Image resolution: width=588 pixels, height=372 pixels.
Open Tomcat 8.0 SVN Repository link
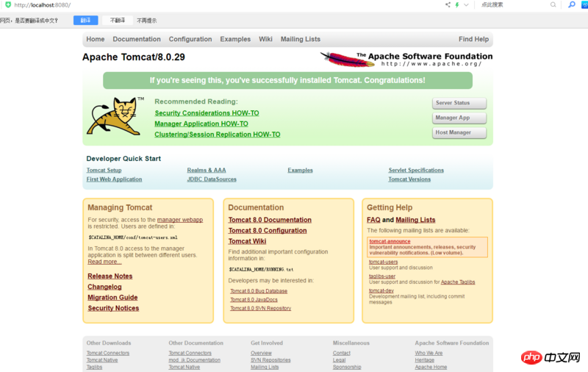[261, 308]
